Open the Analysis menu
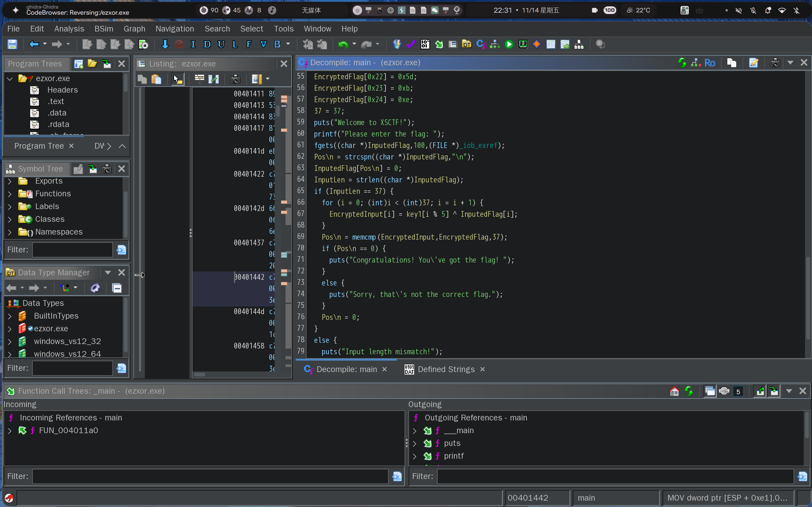The image size is (812, 507). point(69,29)
